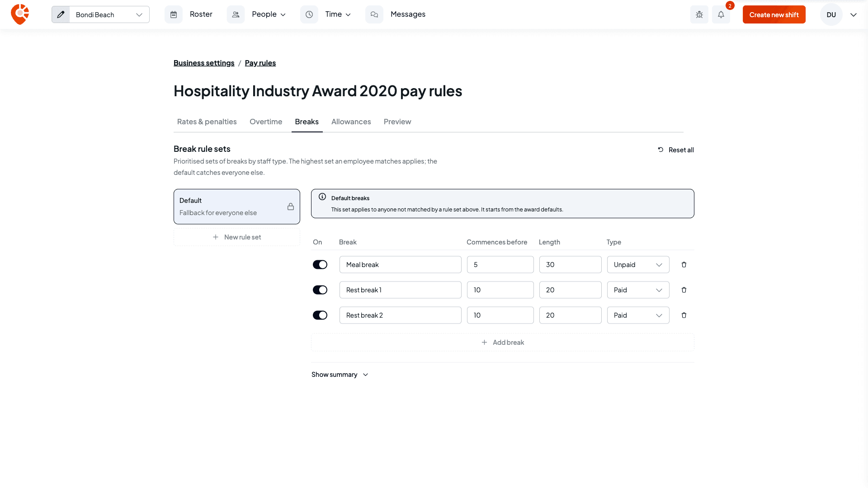Toggle off the Rest break 2 switch

[320, 315]
